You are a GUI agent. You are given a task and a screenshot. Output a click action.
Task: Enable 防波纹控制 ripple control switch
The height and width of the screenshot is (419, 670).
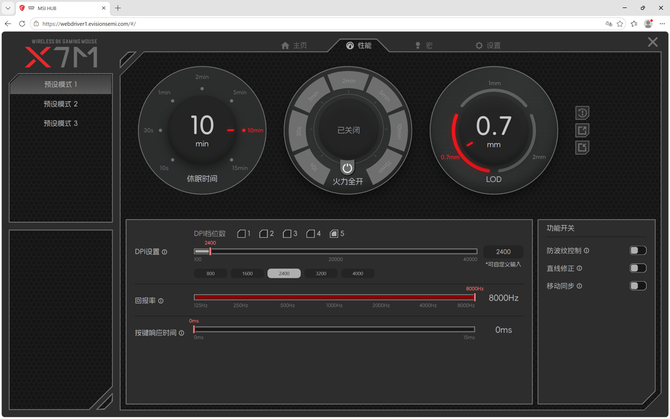pos(638,250)
